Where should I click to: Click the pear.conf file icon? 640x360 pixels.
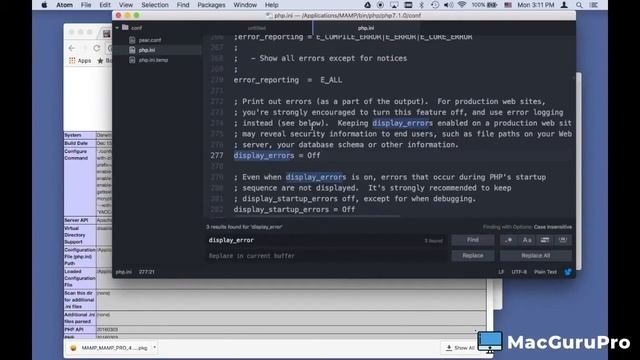point(132,40)
